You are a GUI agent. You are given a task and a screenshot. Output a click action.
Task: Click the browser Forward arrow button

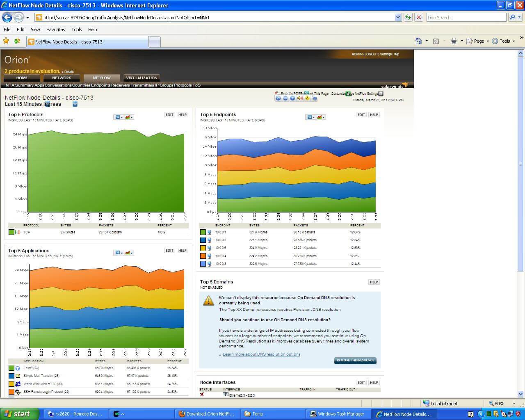tap(18, 17)
